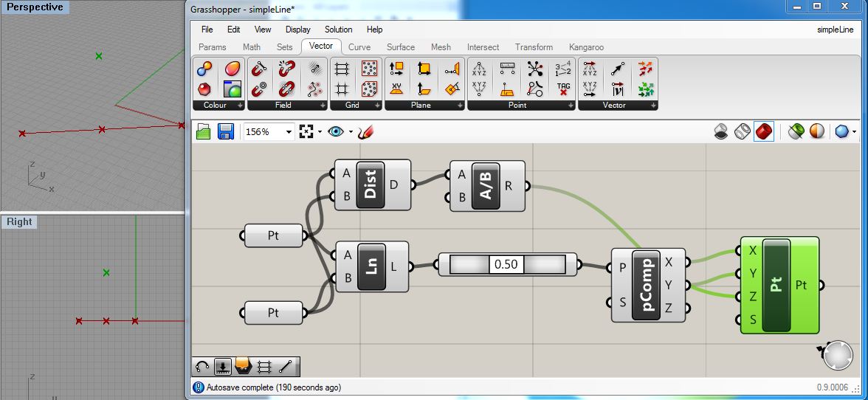
Task: Toggle the eye preview icon in the canvas toolbar
Action: click(335, 131)
